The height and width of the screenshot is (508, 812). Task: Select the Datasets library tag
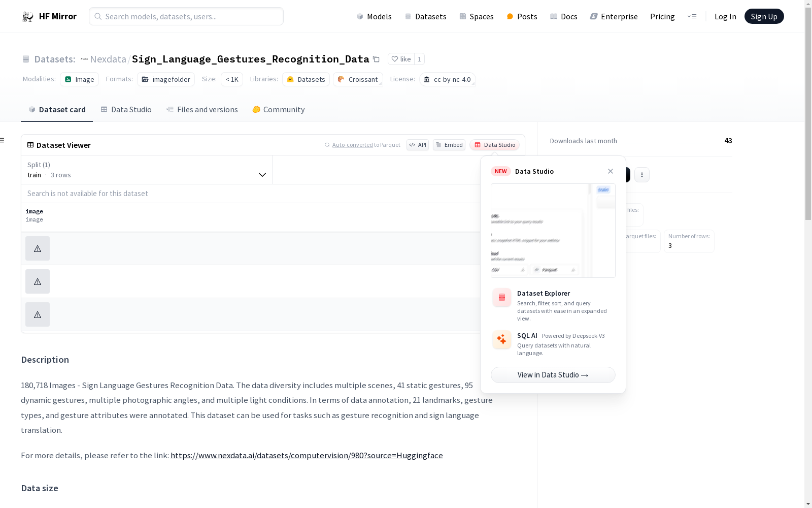(306, 79)
